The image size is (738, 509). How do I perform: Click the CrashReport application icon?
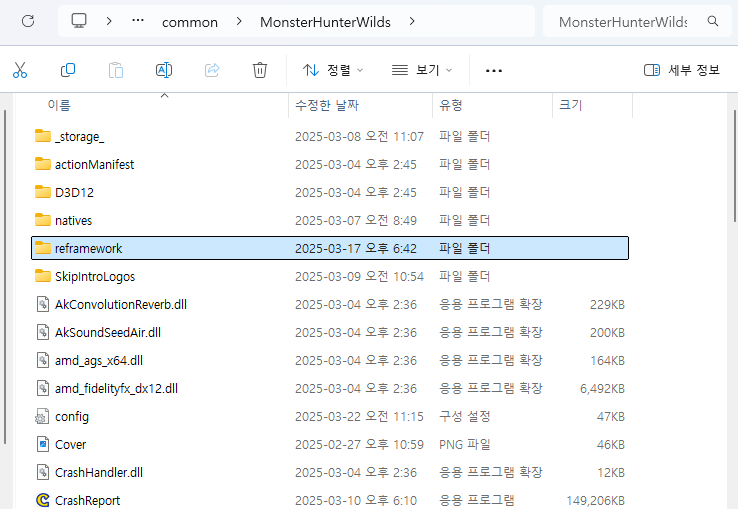43,500
